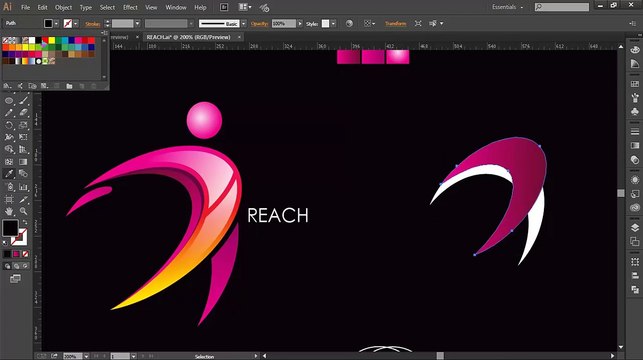Click the Opacity link in control bar
The height and width of the screenshot is (360, 643).
click(260, 24)
